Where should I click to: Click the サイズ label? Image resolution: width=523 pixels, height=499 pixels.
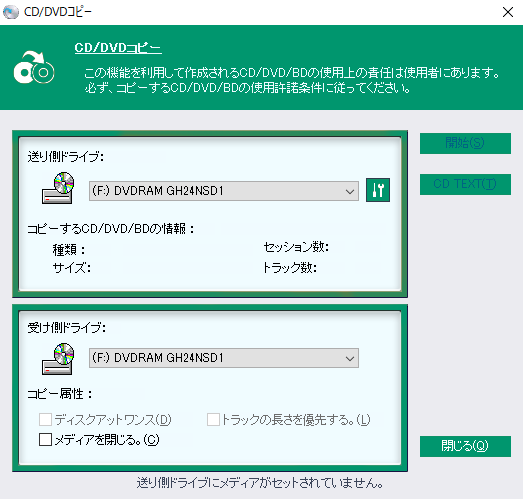click(x=72, y=268)
